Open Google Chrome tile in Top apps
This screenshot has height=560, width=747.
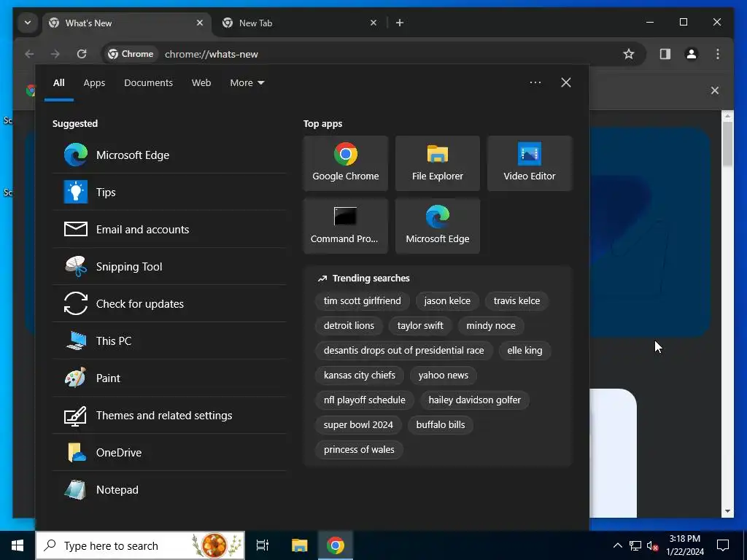tap(345, 163)
